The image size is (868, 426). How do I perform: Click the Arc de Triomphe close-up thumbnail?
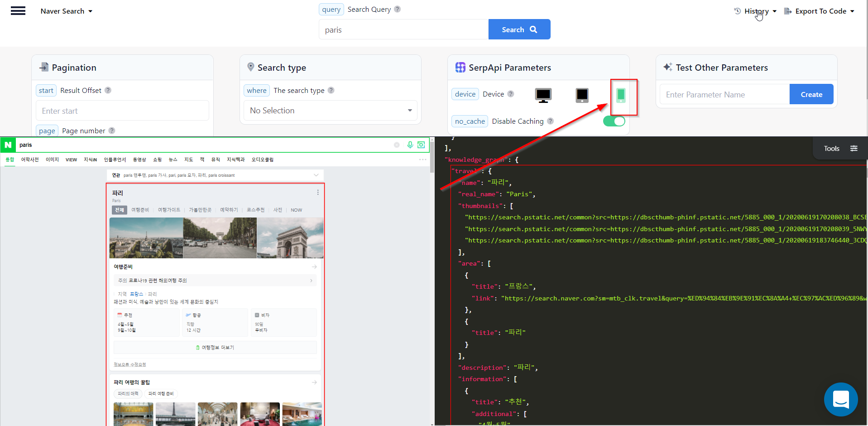click(x=290, y=238)
